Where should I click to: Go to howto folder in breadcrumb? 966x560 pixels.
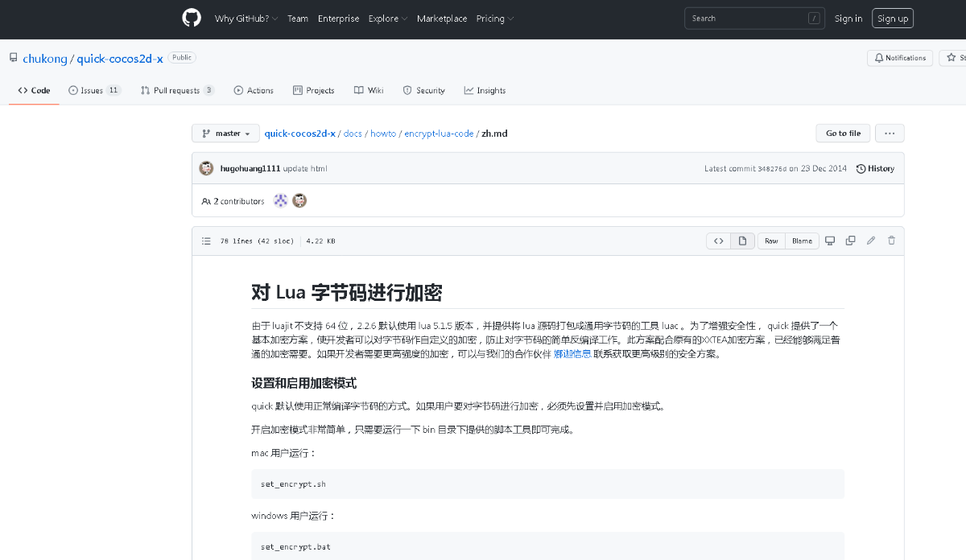click(383, 134)
